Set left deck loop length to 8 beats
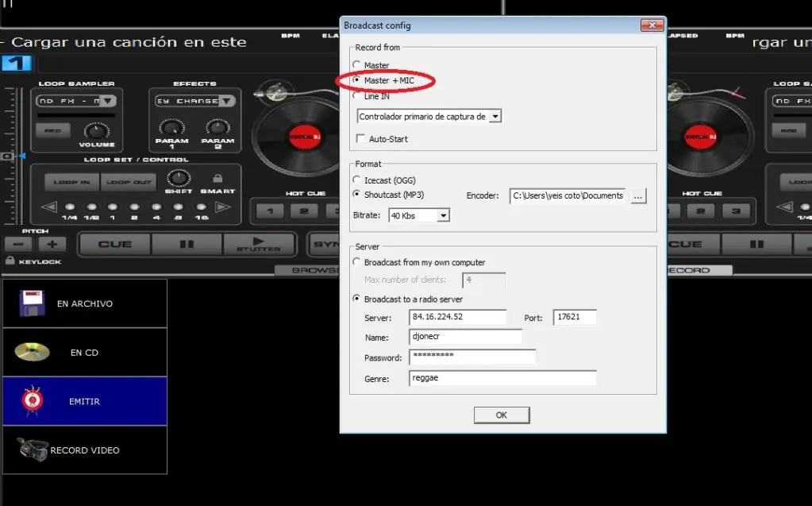The width and height of the screenshot is (812, 506). point(178,207)
